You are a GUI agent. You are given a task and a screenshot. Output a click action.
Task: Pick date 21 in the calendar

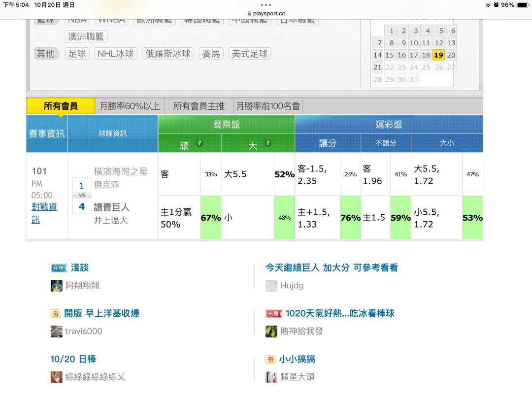378,67
